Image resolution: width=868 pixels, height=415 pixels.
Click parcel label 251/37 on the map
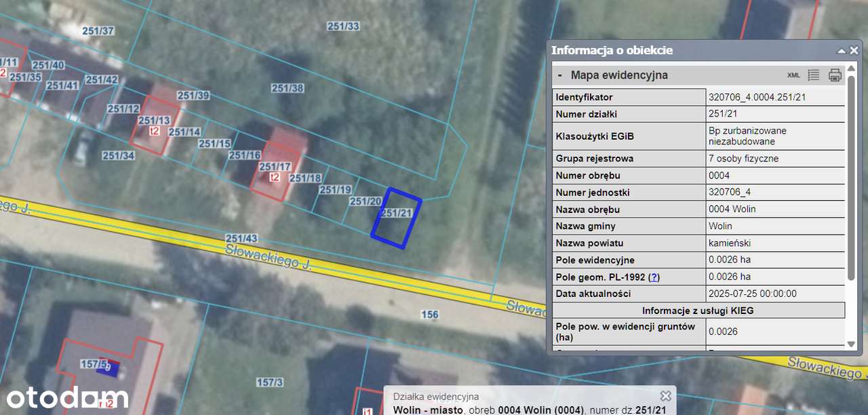(98, 31)
